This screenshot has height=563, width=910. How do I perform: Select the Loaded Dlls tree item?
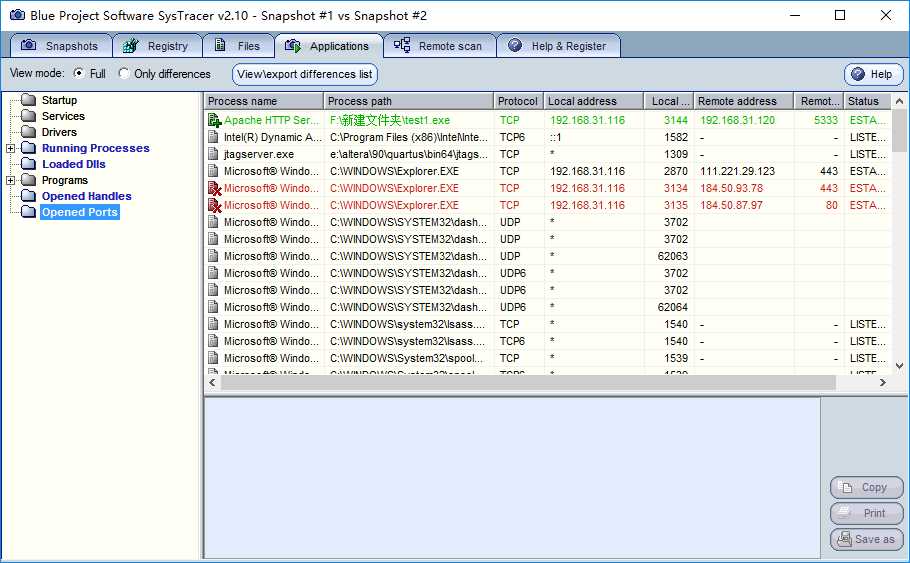tap(74, 164)
